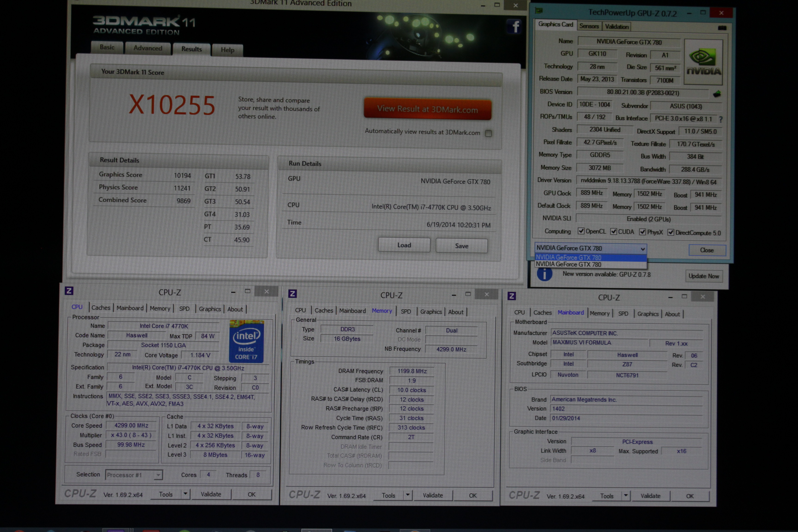Click the Load button in Run Details
Viewport: 798px width, 532px height.
pyautogui.click(x=404, y=245)
